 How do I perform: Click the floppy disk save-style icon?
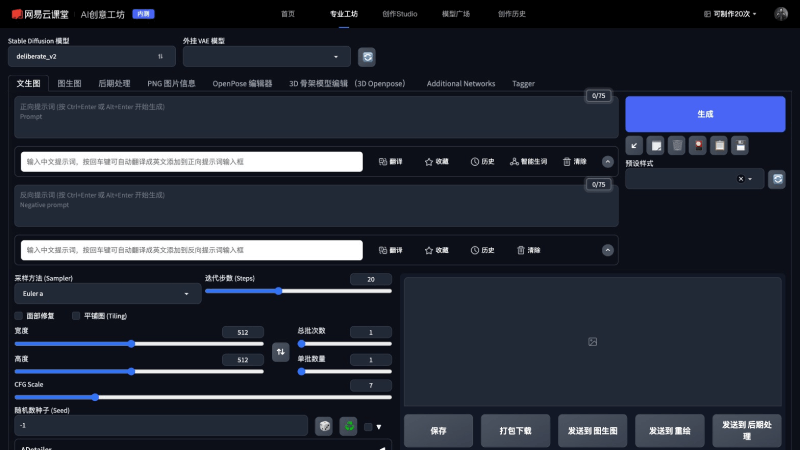point(739,146)
